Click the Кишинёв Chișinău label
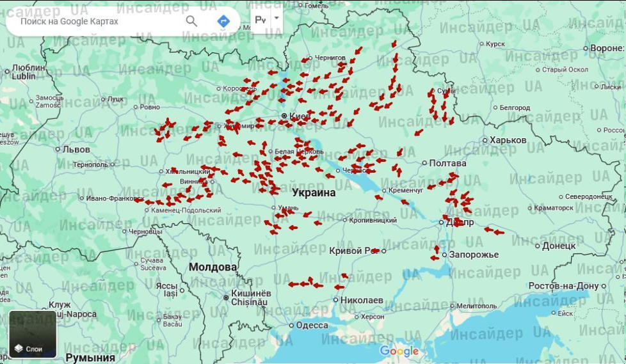Image resolution: width=626 pixels, height=364 pixels. point(251,297)
